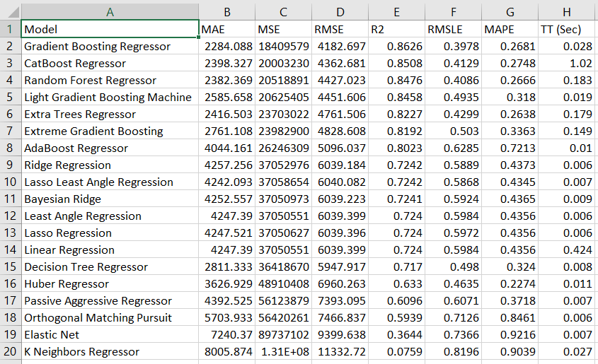Select the Gradient Boosting Regressor cell
Image resolution: width=598 pixels, height=364 pixels.
pyautogui.click(x=110, y=46)
